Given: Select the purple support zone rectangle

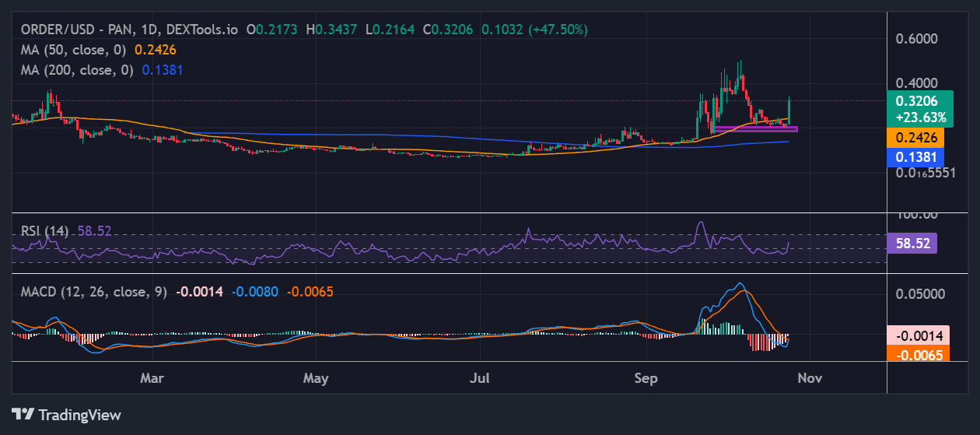Looking at the screenshot, I should pyautogui.click(x=755, y=128).
